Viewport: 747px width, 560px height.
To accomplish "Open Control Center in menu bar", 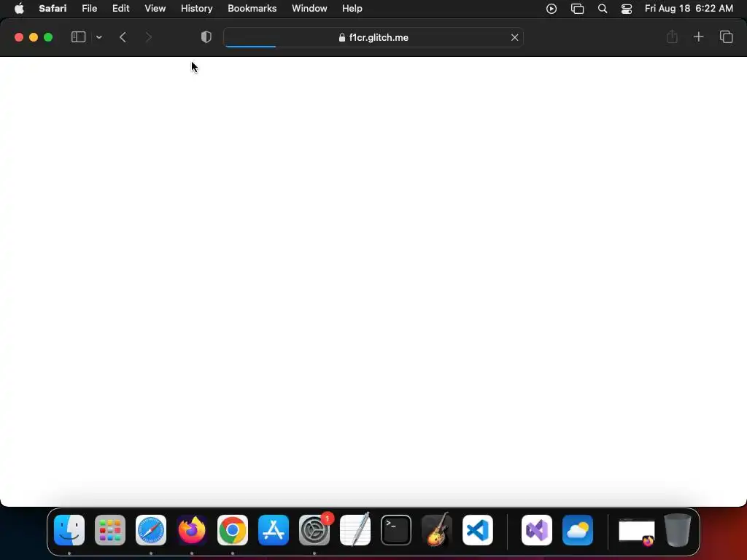I will click(627, 9).
